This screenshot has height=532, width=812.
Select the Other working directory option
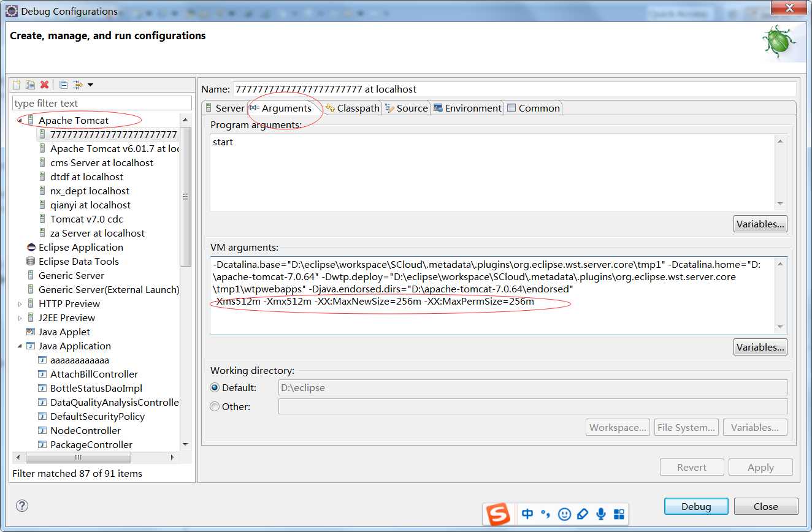[x=215, y=406]
